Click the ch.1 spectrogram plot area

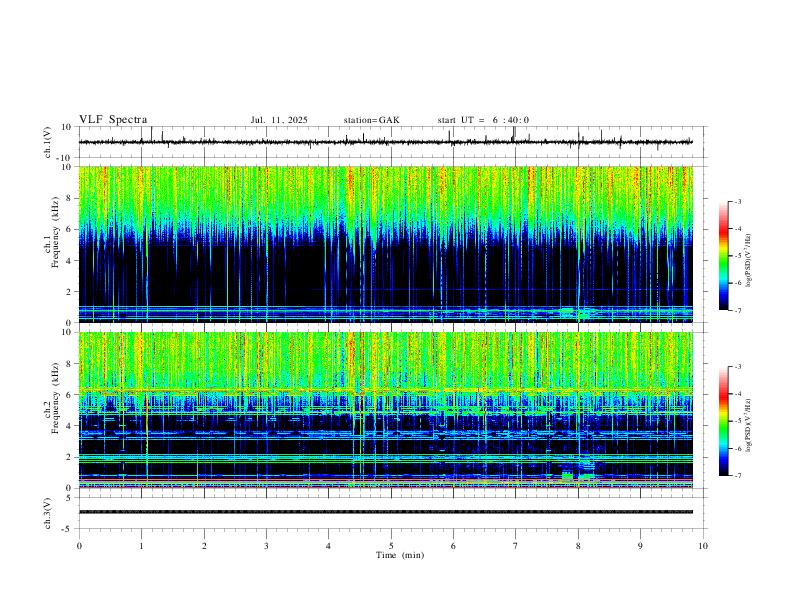(386, 244)
